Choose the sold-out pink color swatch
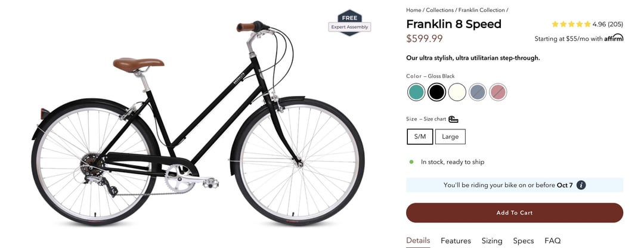The width and height of the screenshot is (644, 248). pos(498,92)
